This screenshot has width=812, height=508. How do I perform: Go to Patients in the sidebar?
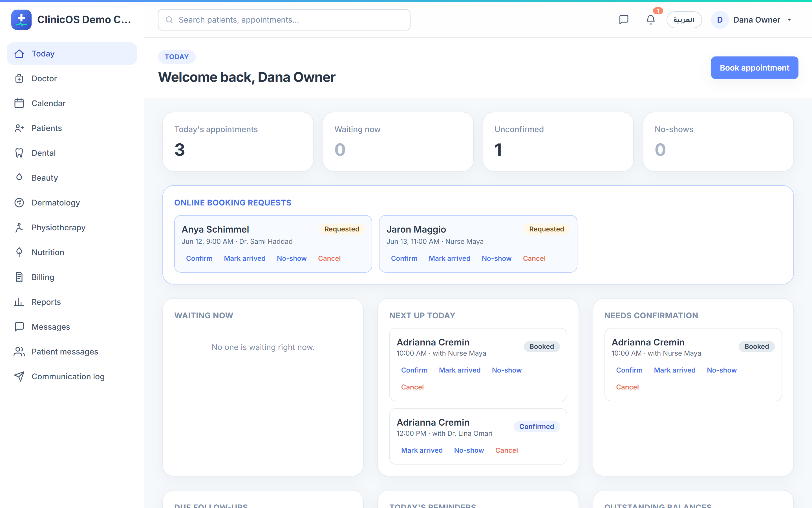[72, 128]
